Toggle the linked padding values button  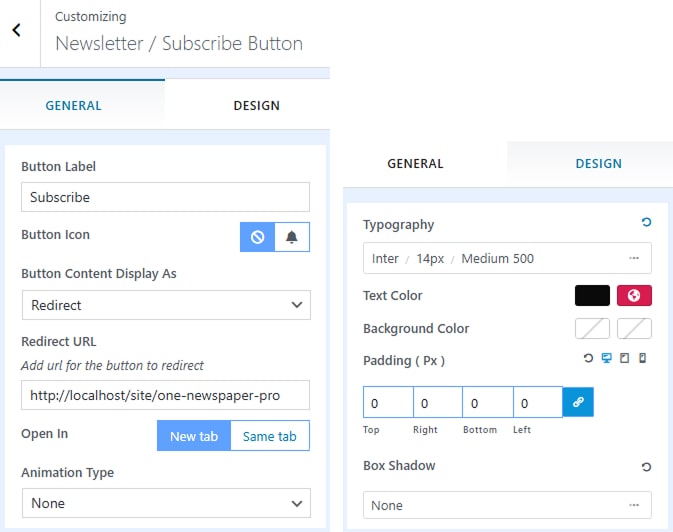(578, 403)
